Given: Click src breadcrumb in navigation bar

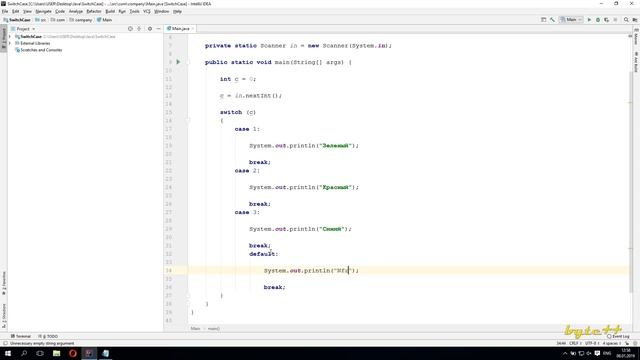Looking at the screenshot, I should click(x=40, y=20).
